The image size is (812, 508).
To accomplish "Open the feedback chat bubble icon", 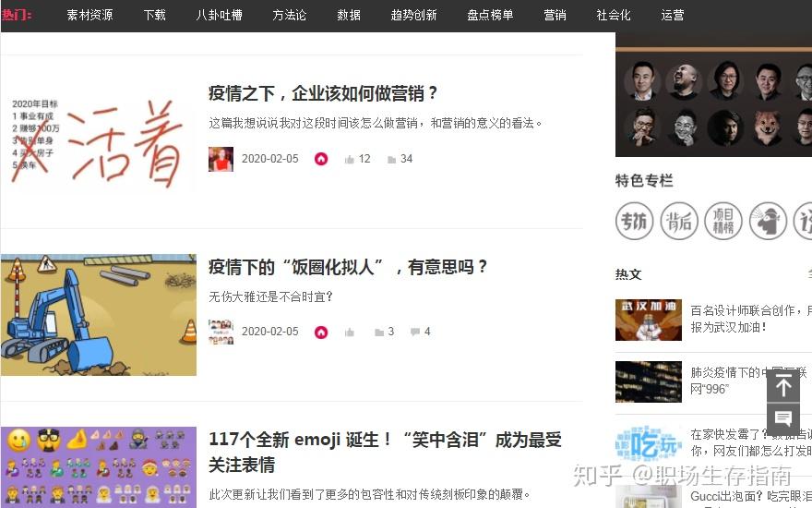I will (x=783, y=418).
